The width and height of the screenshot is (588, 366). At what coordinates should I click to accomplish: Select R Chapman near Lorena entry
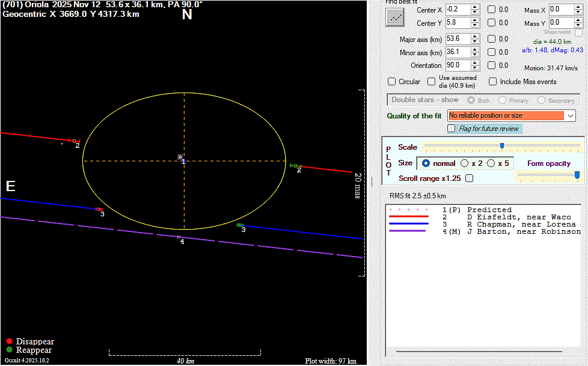[x=521, y=224]
